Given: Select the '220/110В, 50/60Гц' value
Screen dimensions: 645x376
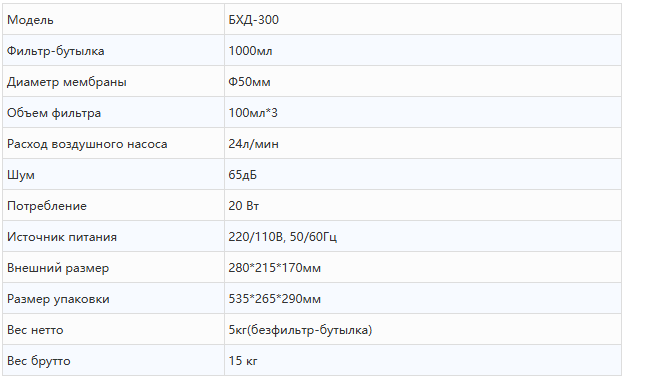Looking at the screenshot, I should pyautogui.click(x=283, y=237).
